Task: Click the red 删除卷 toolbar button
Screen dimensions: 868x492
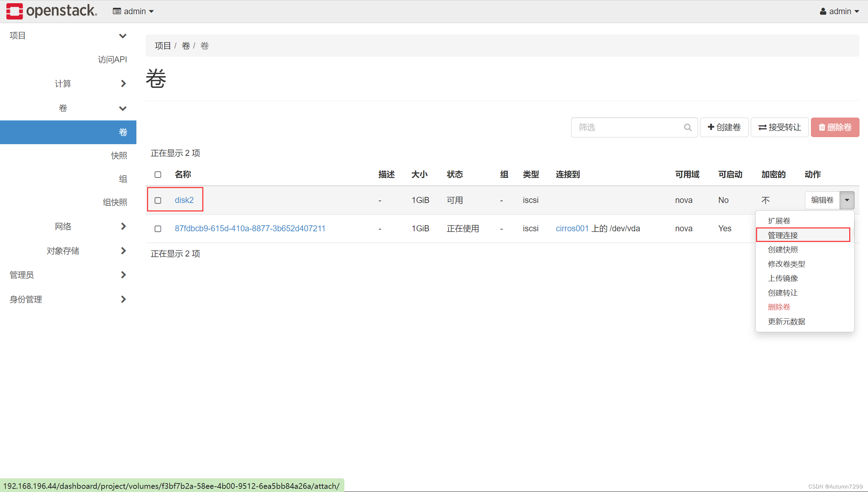Action: point(835,127)
